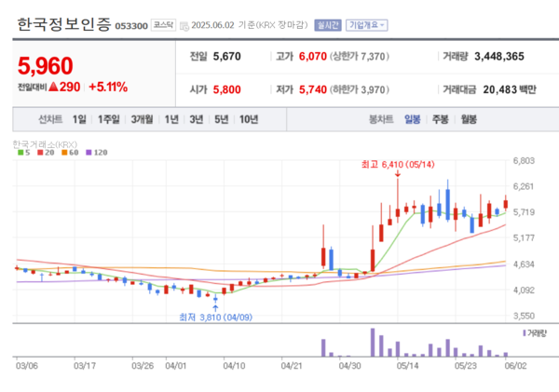Image resolution: width=559 pixels, height=392 pixels.
Task: Click the 6,803 price axis label
Action: click(x=524, y=161)
